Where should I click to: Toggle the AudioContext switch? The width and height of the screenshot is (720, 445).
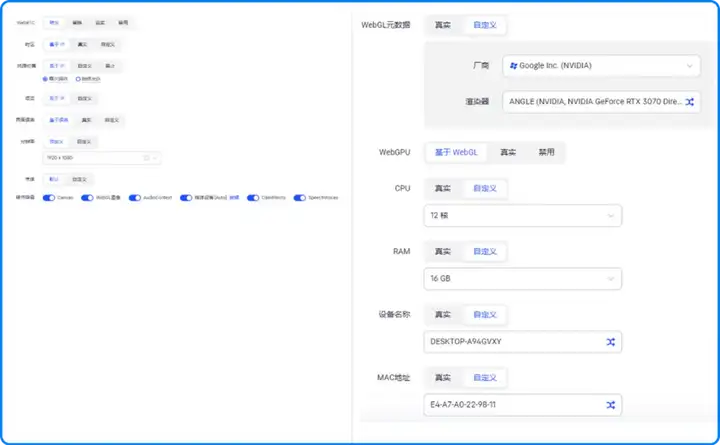click(x=136, y=198)
